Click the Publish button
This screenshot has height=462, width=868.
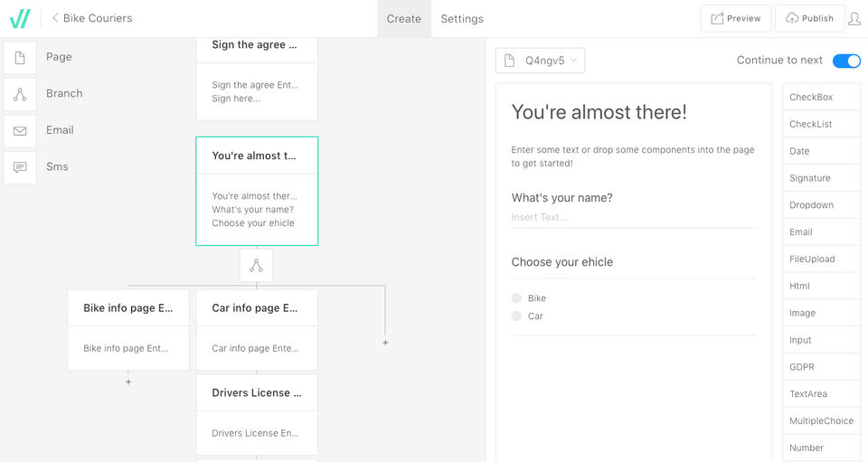[x=809, y=18]
